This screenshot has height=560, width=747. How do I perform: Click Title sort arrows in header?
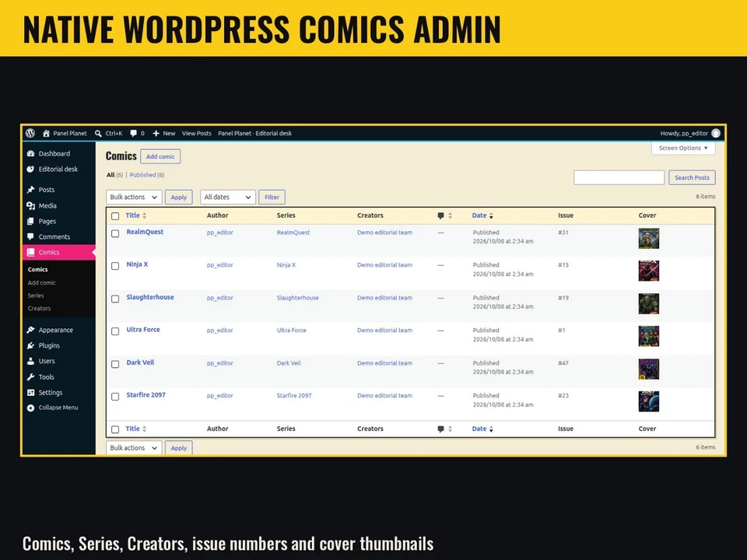click(145, 215)
